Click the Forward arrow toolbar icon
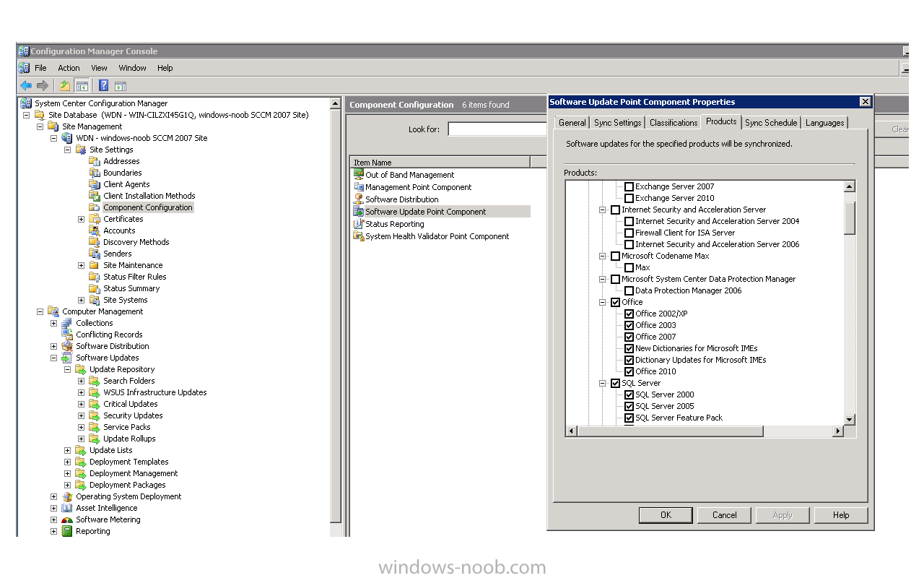The height and width of the screenshot is (578, 924). (x=43, y=86)
